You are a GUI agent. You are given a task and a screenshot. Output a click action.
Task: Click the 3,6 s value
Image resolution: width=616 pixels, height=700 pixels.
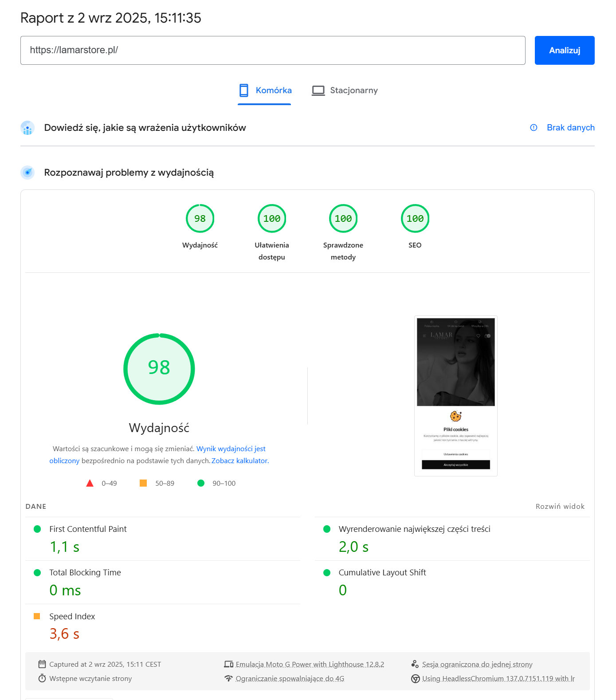[64, 634]
